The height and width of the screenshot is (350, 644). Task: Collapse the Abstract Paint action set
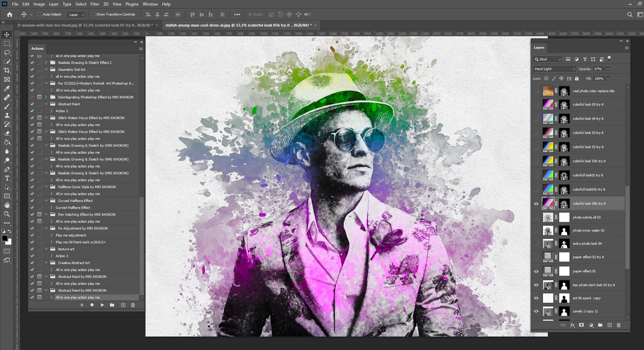46,104
